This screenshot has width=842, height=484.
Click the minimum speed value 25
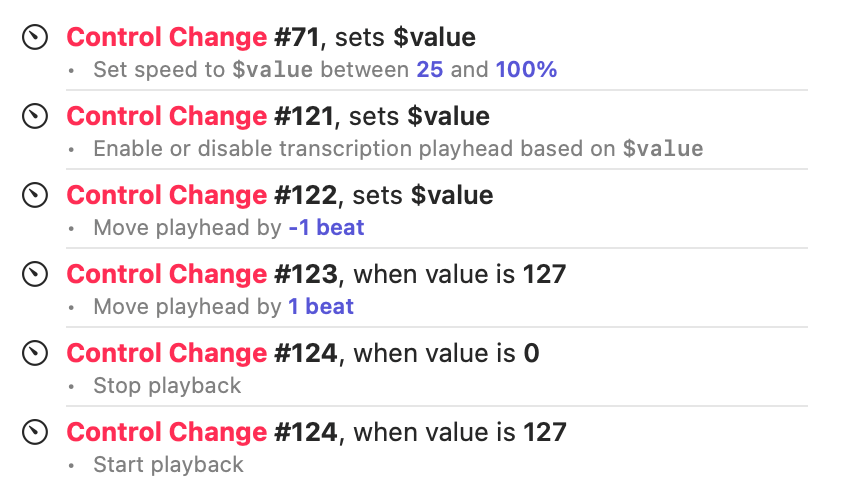coord(430,70)
